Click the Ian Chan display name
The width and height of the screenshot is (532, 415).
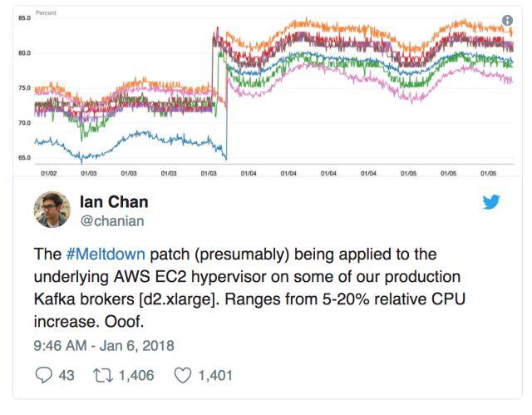pyautogui.click(x=113, y=201)
